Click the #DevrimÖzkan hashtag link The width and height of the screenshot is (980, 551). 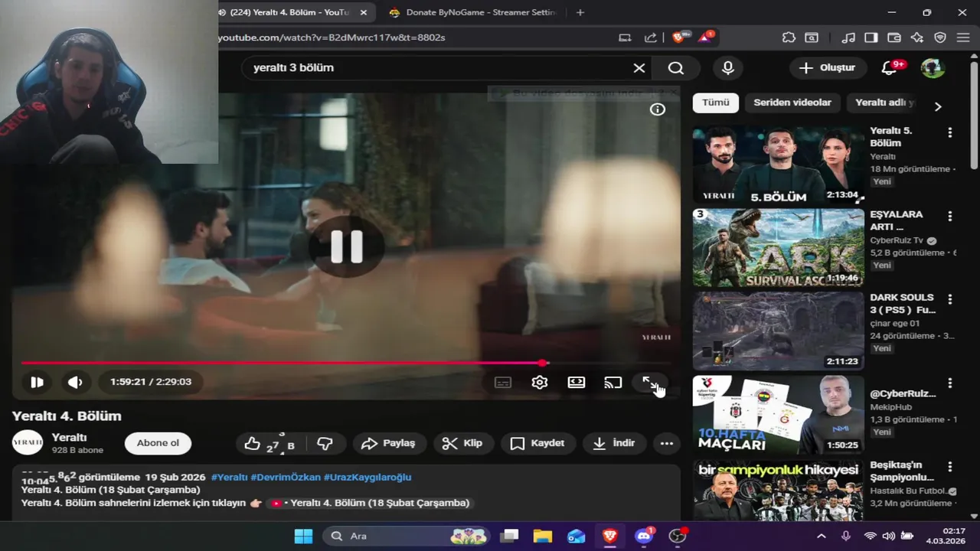(x=286, y=477)
